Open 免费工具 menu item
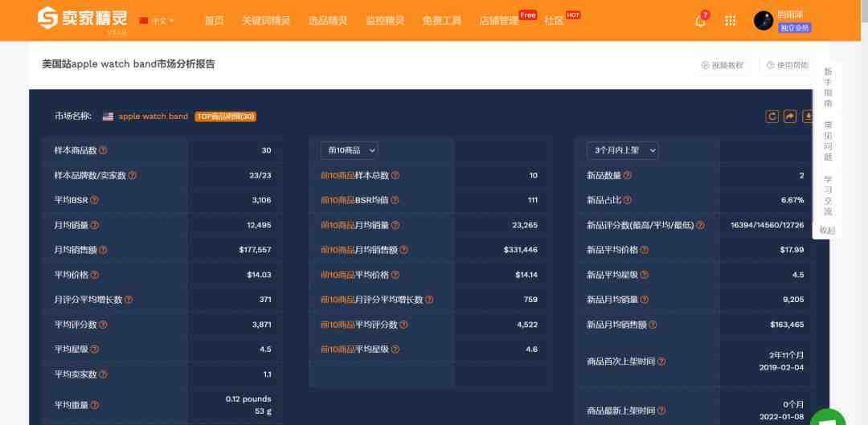868x425 pixels. 442,20
